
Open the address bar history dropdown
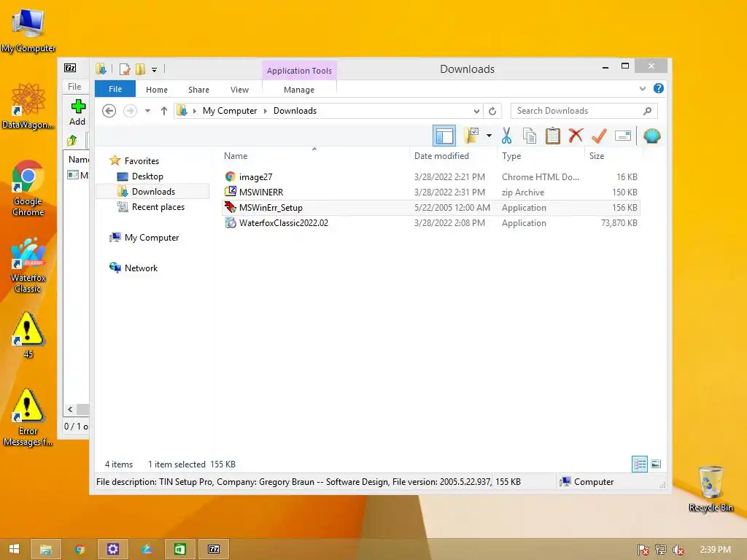coord(476,111)
